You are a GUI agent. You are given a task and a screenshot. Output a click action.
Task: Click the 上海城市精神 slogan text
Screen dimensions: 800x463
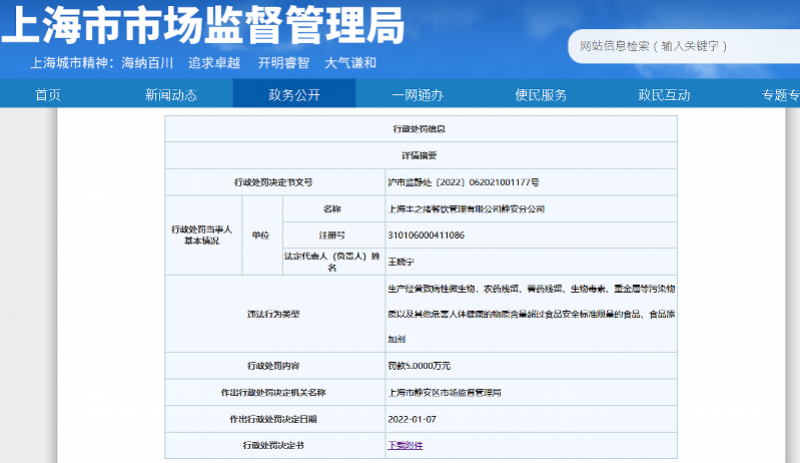203,63
